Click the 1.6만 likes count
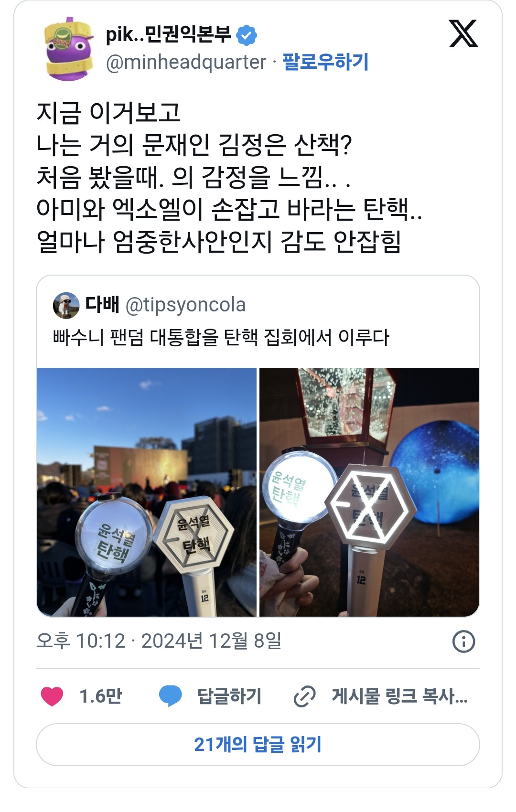The height and width of the screenshot is (812, 516). 101,696
